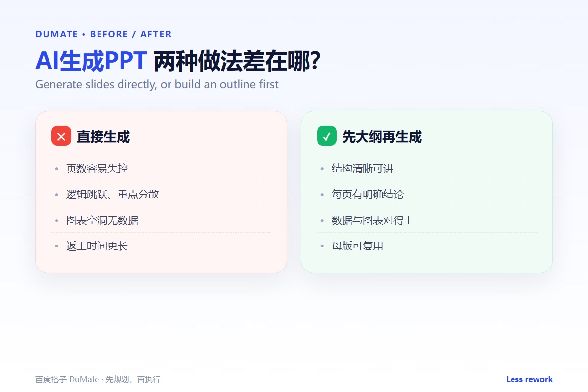Click the green checkmark icon beside 先大纲再生成
Image resolution: width=588 pixels, height=392 pixels.
pyautogui.click(x=327, y=136)
